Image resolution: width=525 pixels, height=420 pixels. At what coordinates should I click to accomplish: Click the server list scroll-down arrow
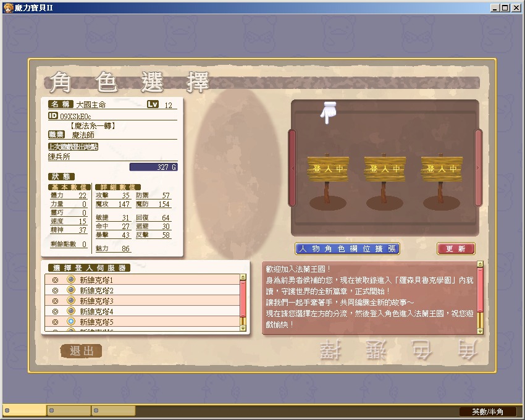click(243, 328)
